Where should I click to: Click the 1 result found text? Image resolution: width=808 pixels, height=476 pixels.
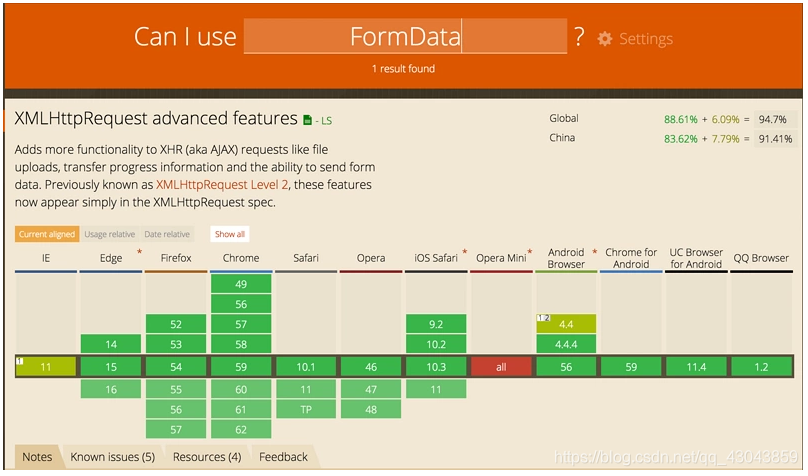click(403, 69)
